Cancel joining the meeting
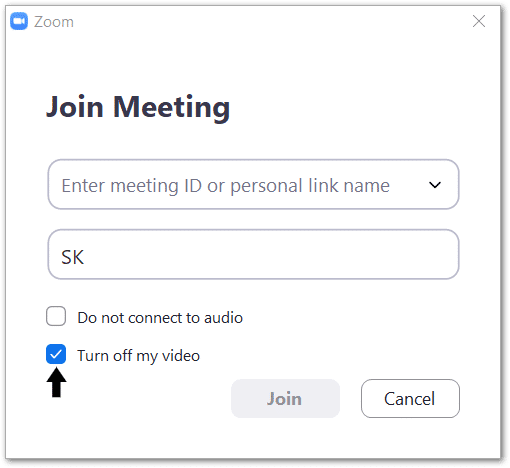This screenshot has width=510, height=468. click(410, 398)
